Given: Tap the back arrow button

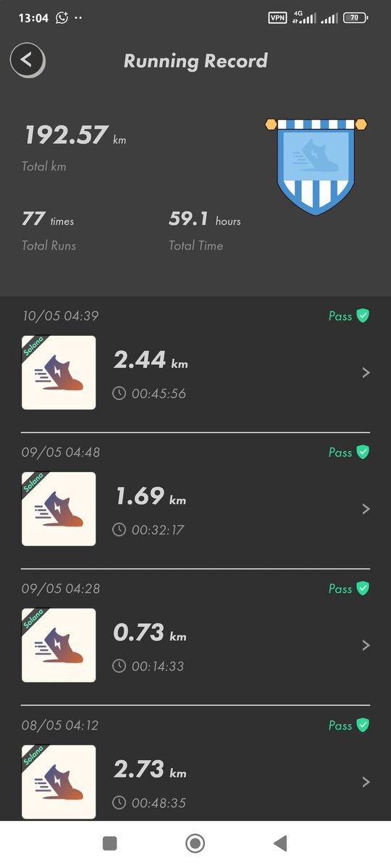Looking at the screenshot, I should click(x=27, y=60).
